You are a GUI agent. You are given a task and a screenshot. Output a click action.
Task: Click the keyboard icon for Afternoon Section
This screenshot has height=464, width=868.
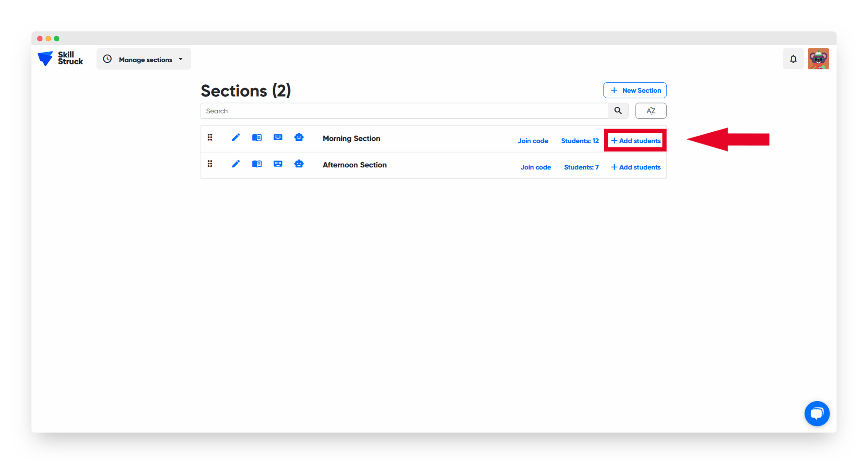pos(278,164)
